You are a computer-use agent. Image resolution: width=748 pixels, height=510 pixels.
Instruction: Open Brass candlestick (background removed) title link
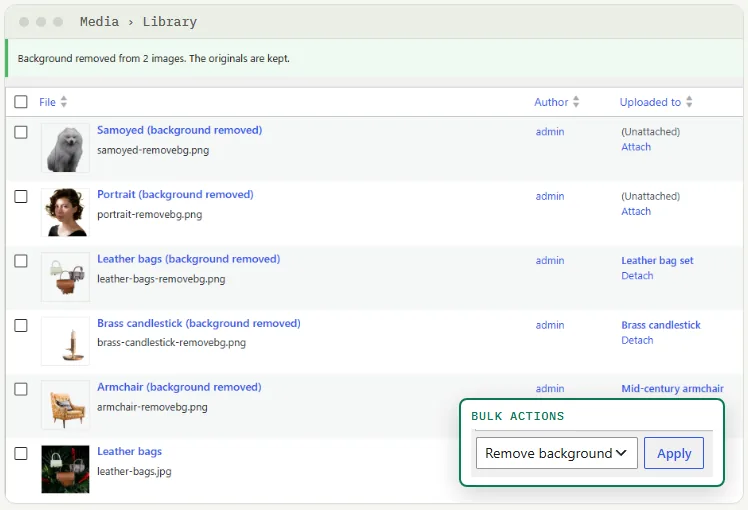pos(199,323)
